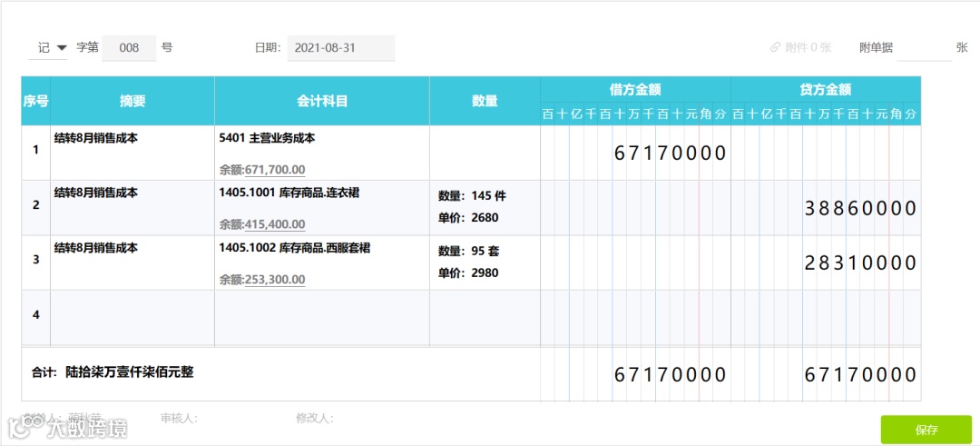This screenshot has width=980, height=446.
Task: Click quantity 数量: 95 套
Action: point(469,252)
